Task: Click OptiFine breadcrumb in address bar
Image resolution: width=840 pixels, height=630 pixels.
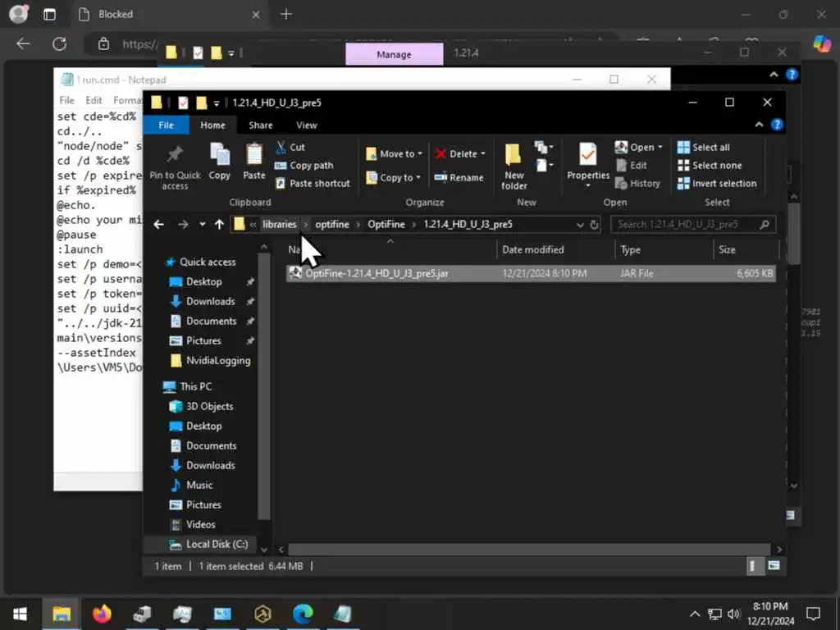Action: (386, 225)
